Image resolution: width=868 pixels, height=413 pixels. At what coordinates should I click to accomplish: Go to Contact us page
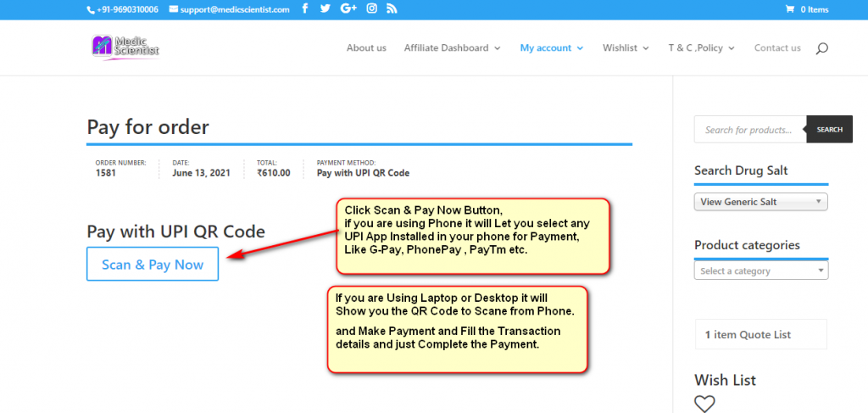tap(777, 48)
